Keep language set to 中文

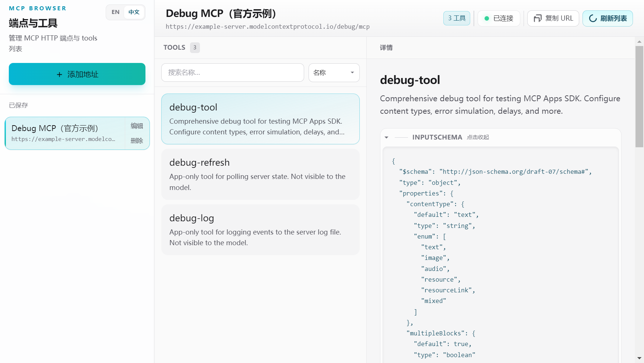pos(134,12)
